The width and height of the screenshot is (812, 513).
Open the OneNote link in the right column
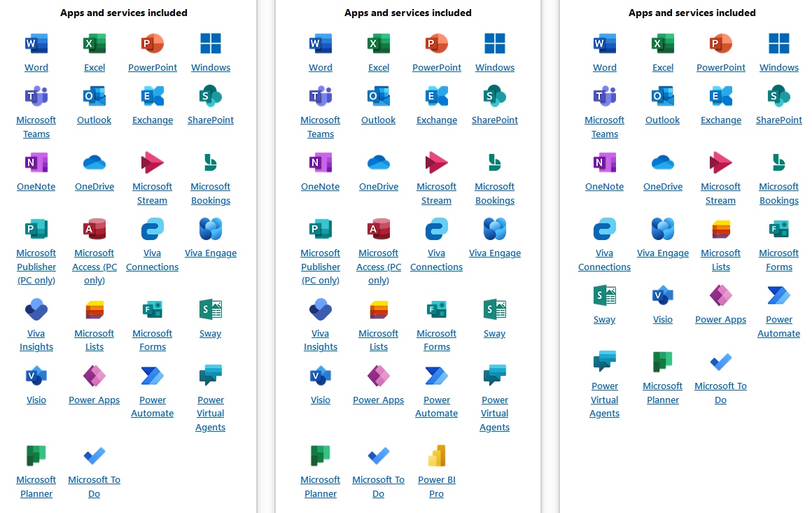coord(604,187)
